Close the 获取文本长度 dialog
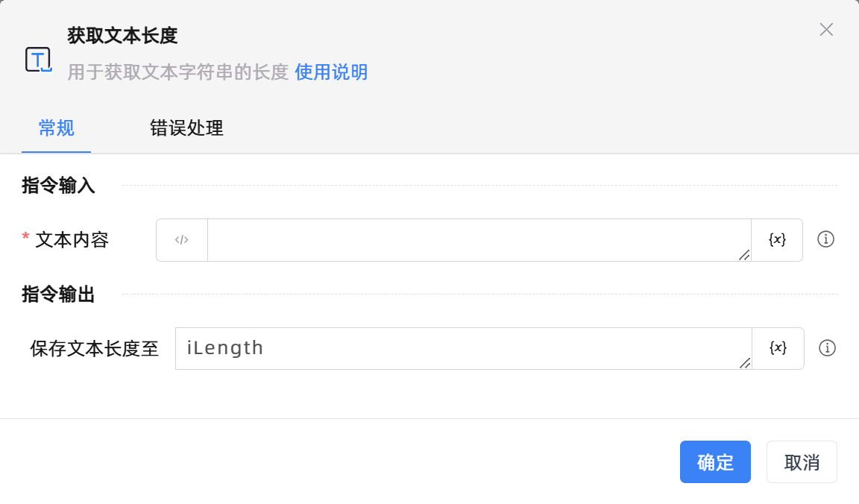The image size is (859, 504). tap(826, 30)
